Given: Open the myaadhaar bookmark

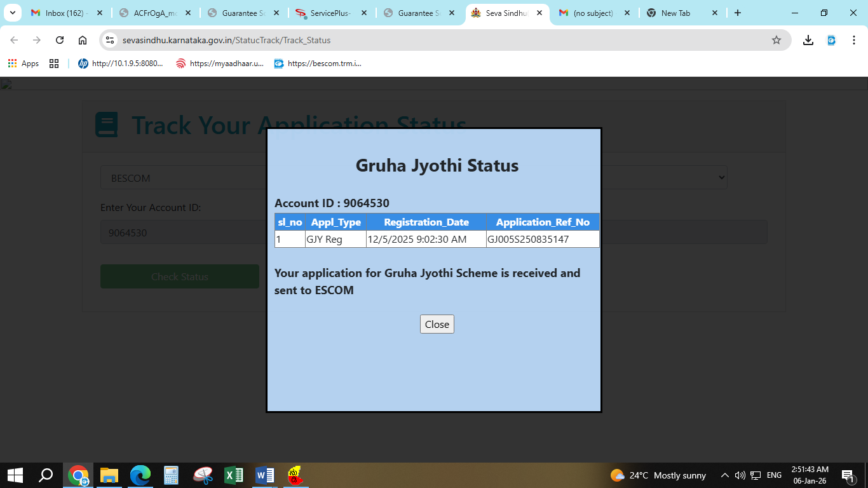Looking at the screenshot, I should click(x=220, y=64).
